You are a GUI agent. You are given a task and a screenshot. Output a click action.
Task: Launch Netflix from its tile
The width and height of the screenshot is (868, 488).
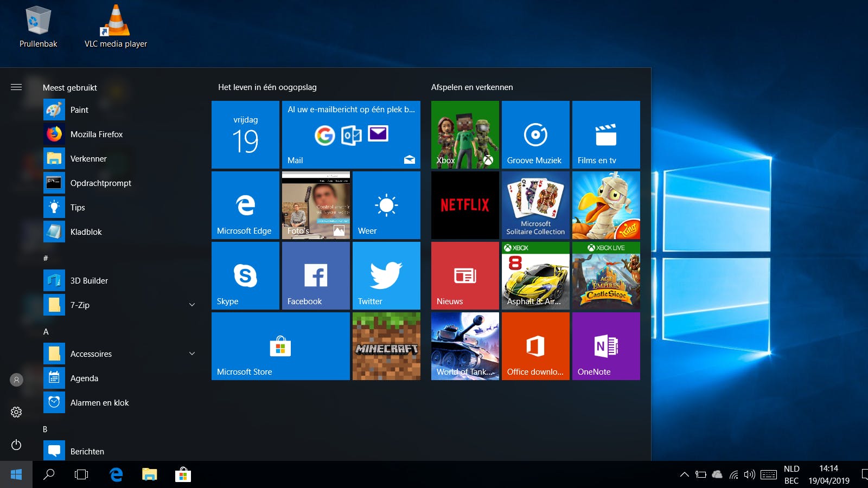(465, 205)
